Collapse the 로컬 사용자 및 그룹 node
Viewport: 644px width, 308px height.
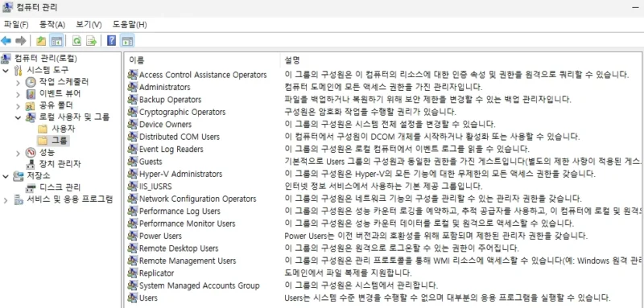coord(18,117)
